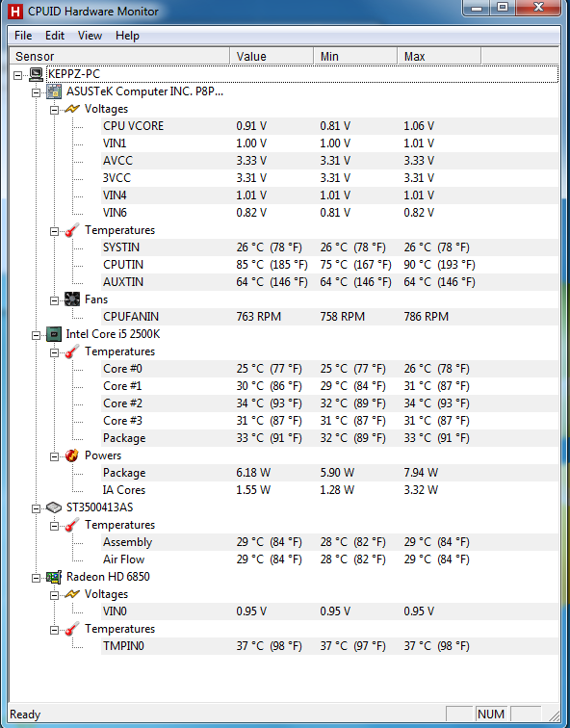The height and width of the screenshot is (728, 570).
Task: Select the VIN1 voltage row
Action: [329, 143]
